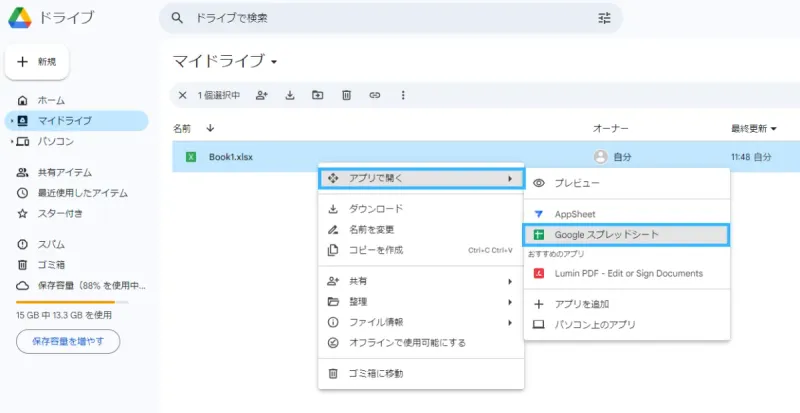Screen dimensions: 800x413
Task: Click the Lumin PDF app icon
Action: [x=538, y=274]
